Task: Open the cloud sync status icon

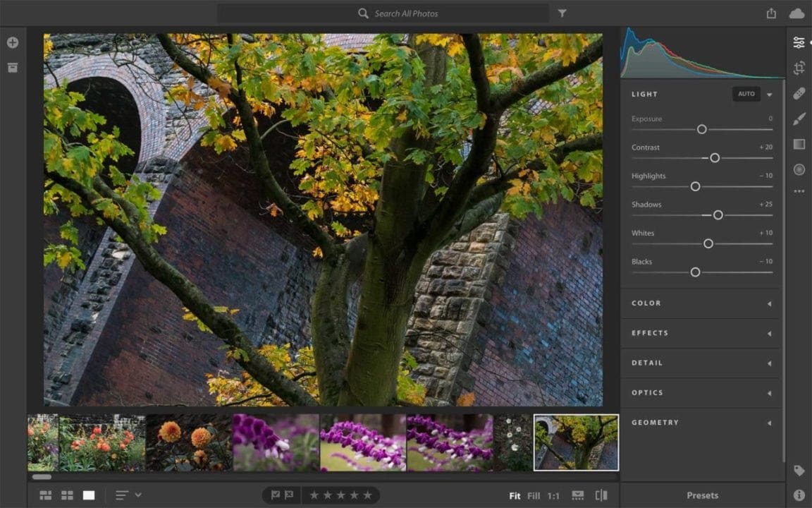Action: pos(796,13)
